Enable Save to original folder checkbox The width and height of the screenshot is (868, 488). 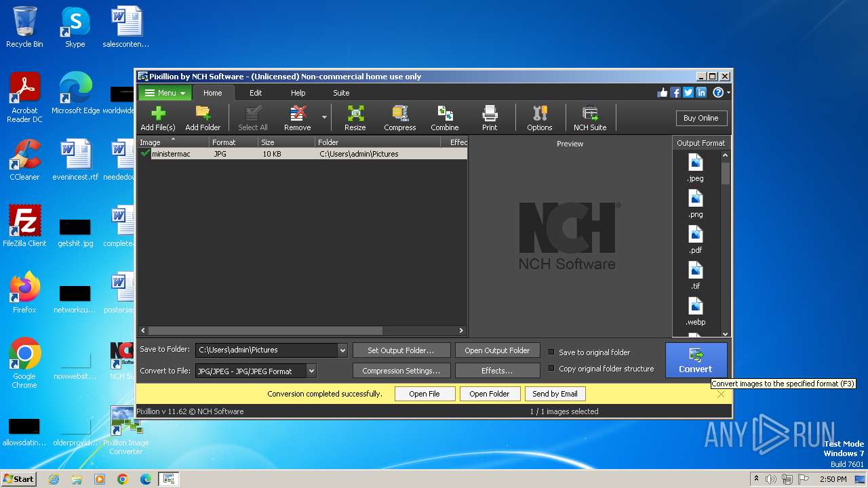pyautogui.click(x=551, y=352)
